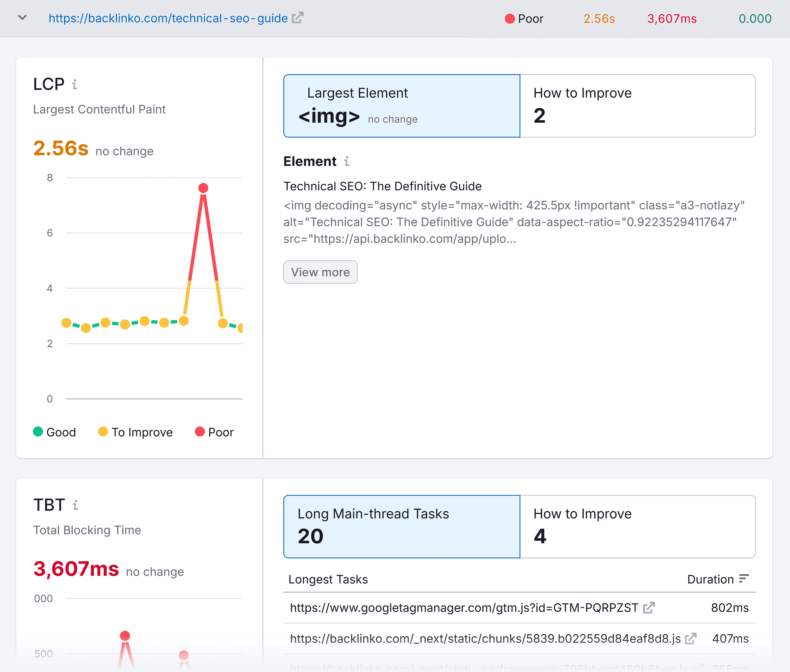Click 'Technical SEO: The Definitive Guide' element title

(x=382, y=186)
